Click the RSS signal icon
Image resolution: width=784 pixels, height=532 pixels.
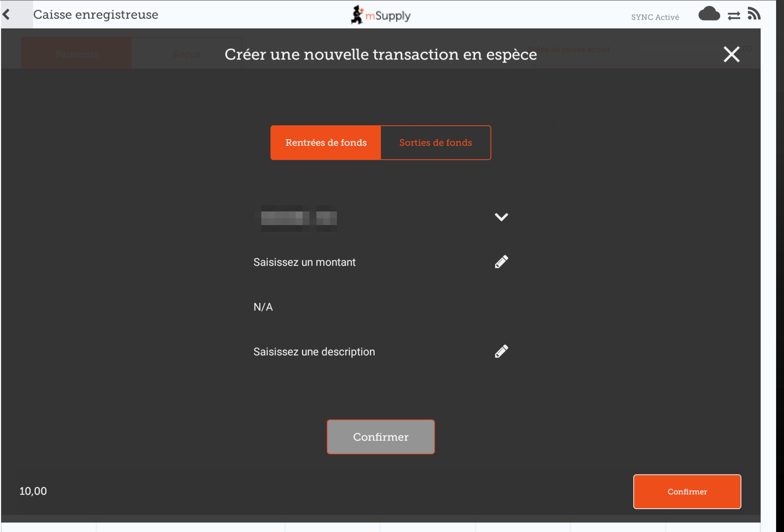[x=754, y=14]
